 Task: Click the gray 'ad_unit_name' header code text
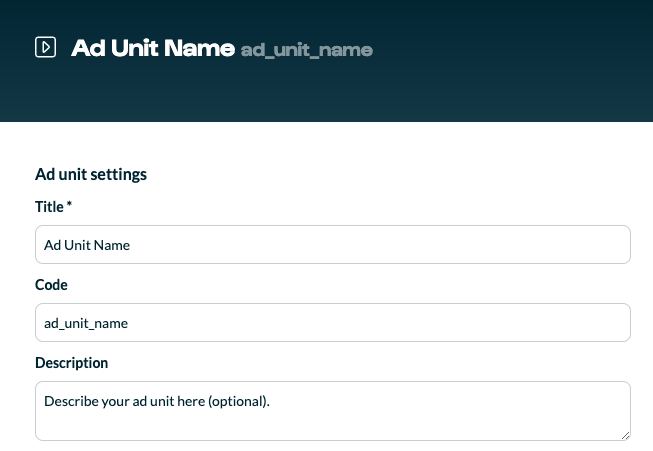click(x=307, y=50)
